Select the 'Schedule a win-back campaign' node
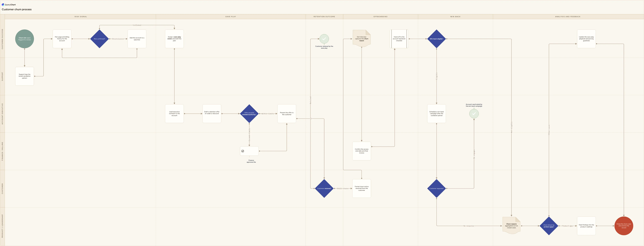 [x=436, y=114]
